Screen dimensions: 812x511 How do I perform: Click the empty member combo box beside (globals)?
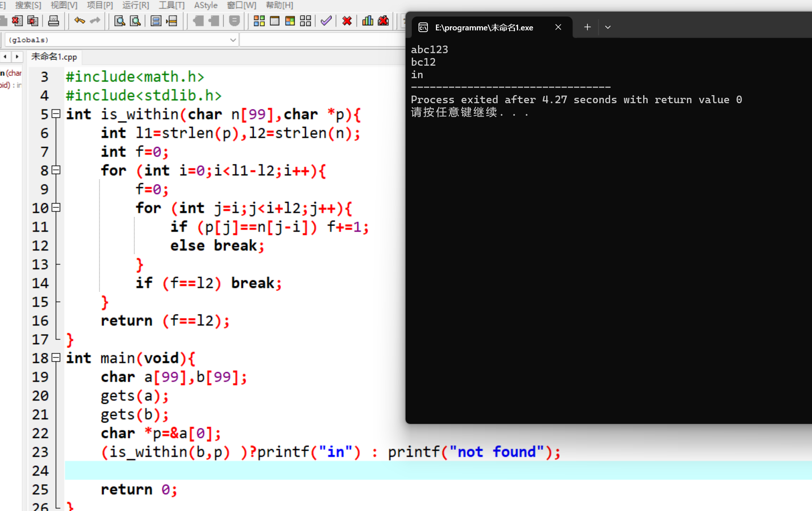322,40
